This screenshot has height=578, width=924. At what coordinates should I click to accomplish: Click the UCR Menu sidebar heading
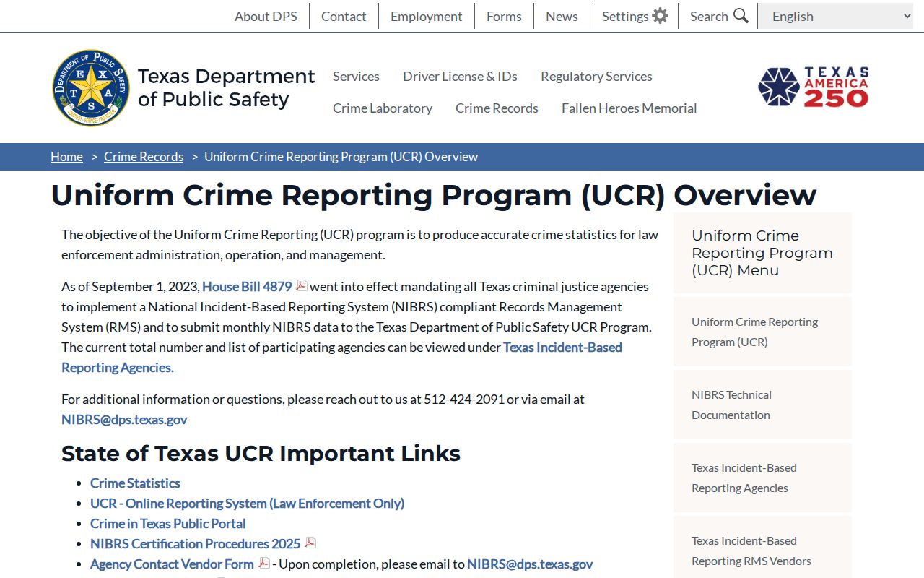[x=762, y=253]
